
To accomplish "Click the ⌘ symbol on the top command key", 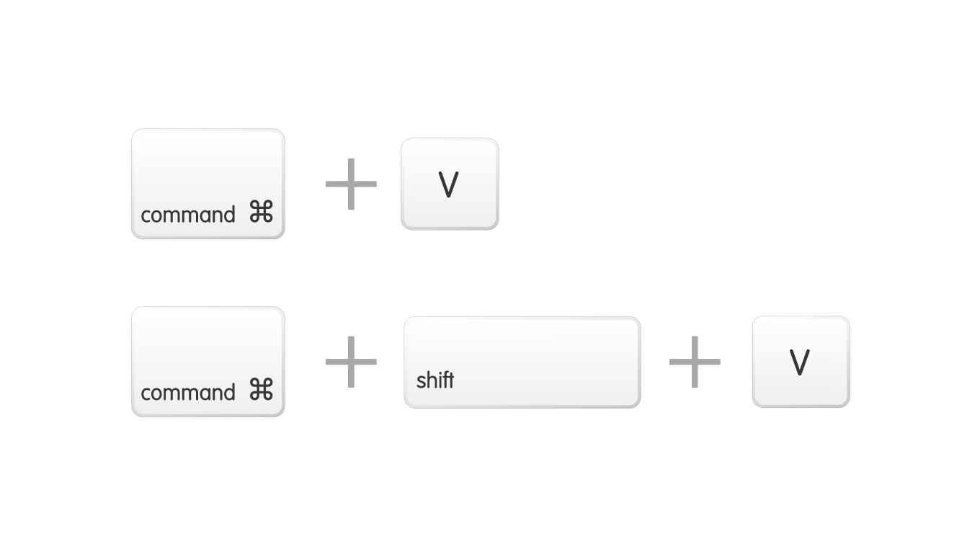I will [261, 212].
